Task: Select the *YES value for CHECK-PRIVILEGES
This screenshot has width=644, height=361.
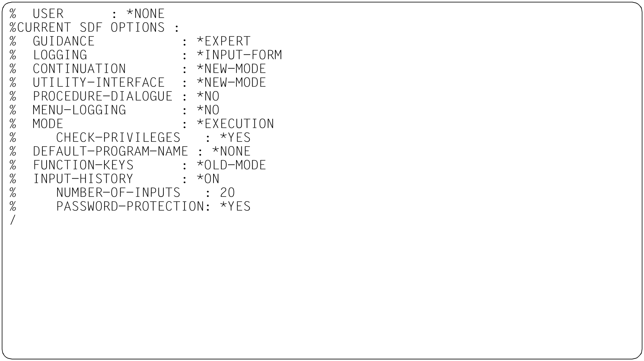Action: pyautogui.click(x=235, y=138)
